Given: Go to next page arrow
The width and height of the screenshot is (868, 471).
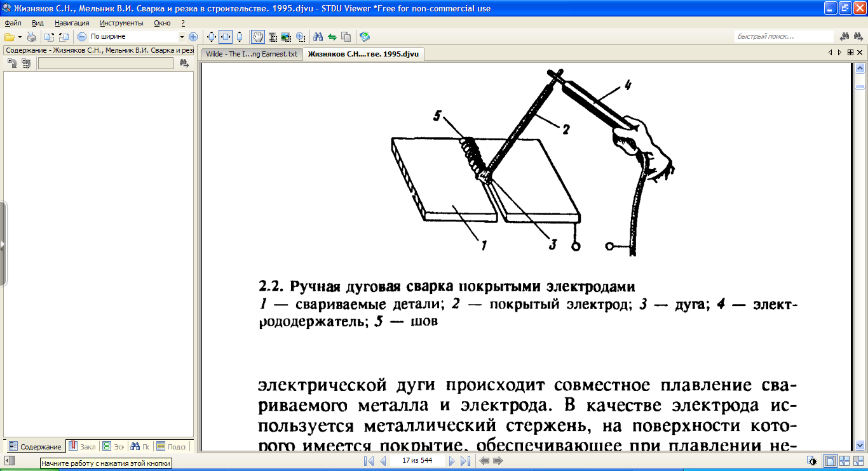Looking at the screenshot, I should 452,461.
